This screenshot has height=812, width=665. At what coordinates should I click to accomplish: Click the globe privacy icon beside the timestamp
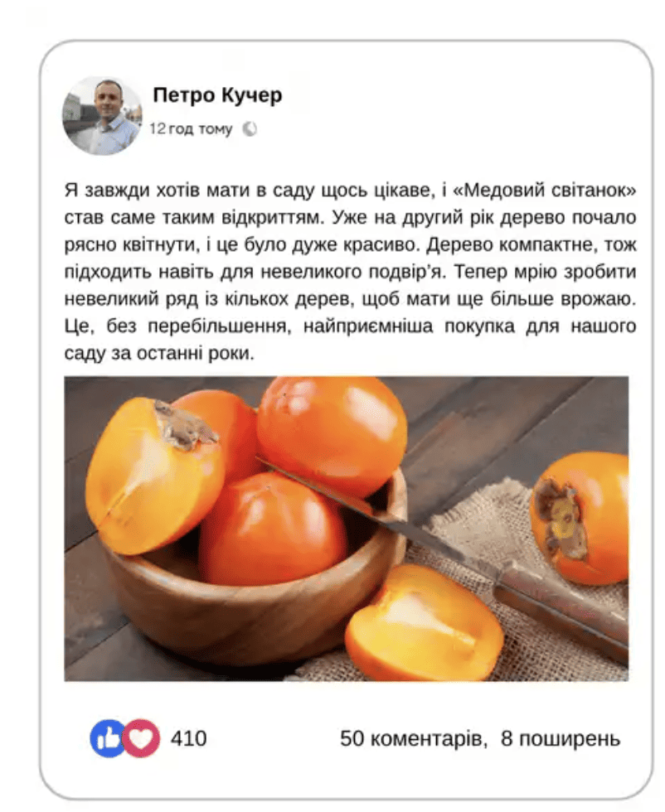coord(250,129)
